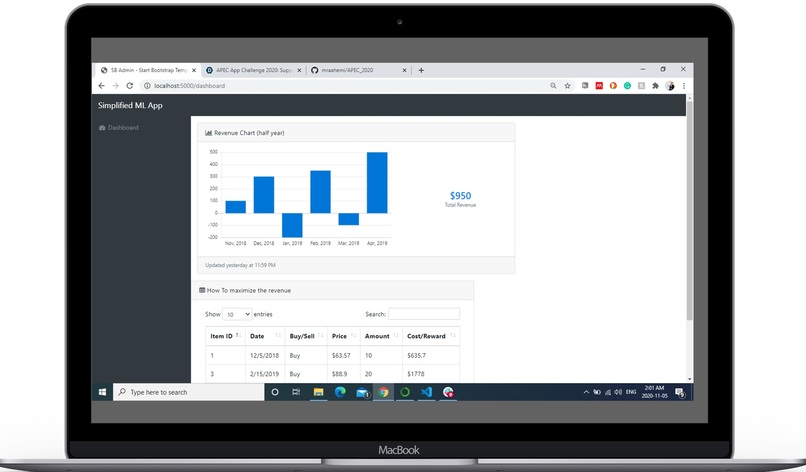Open a new browser tab
806x472 pixels.
(421, 70)
